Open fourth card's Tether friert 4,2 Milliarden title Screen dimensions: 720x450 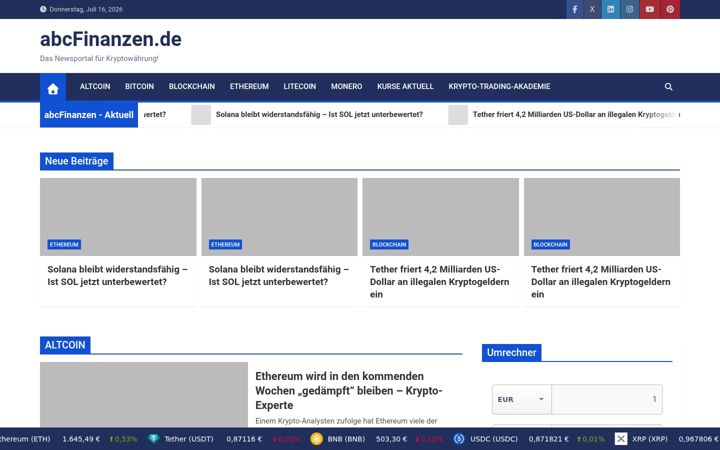pyautogui.click(x=601, y=281)
